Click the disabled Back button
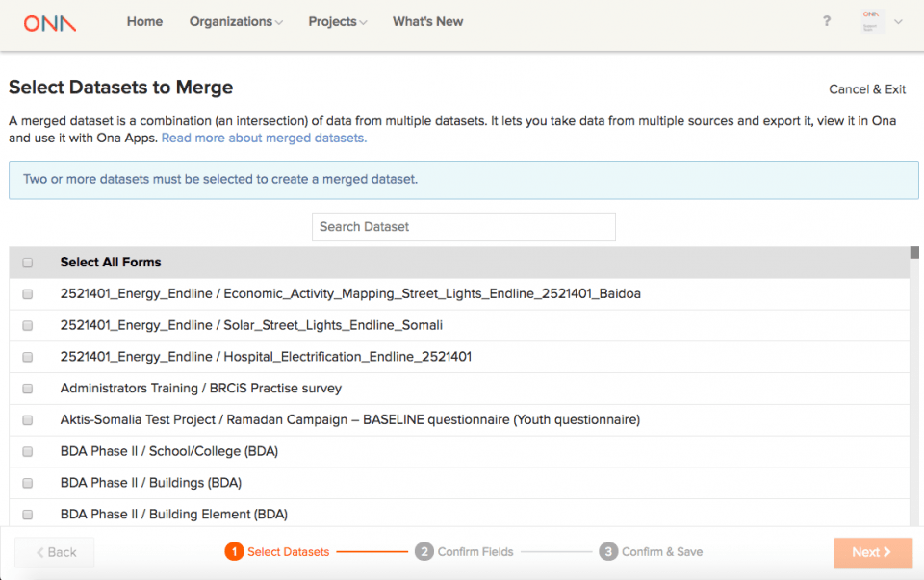 coord(54,552)
